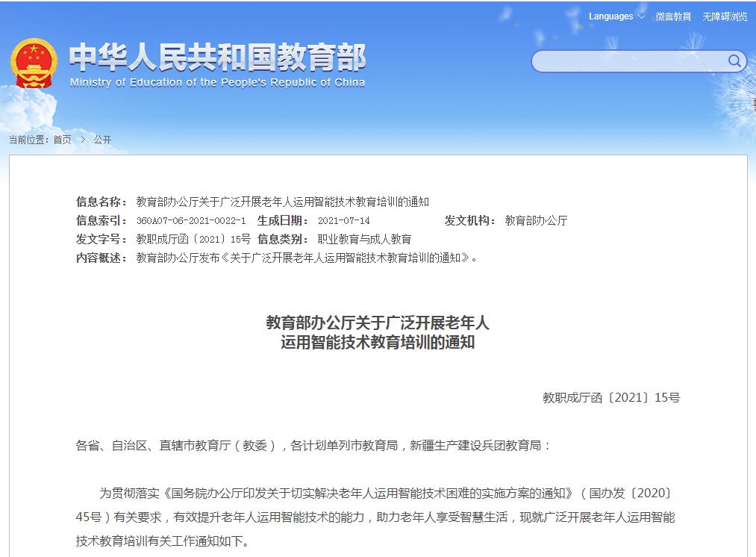The image size is (756, 557).
Task: Click the salutation line 各省、自治区、直辖市教育厅
Action: (313, 445)
